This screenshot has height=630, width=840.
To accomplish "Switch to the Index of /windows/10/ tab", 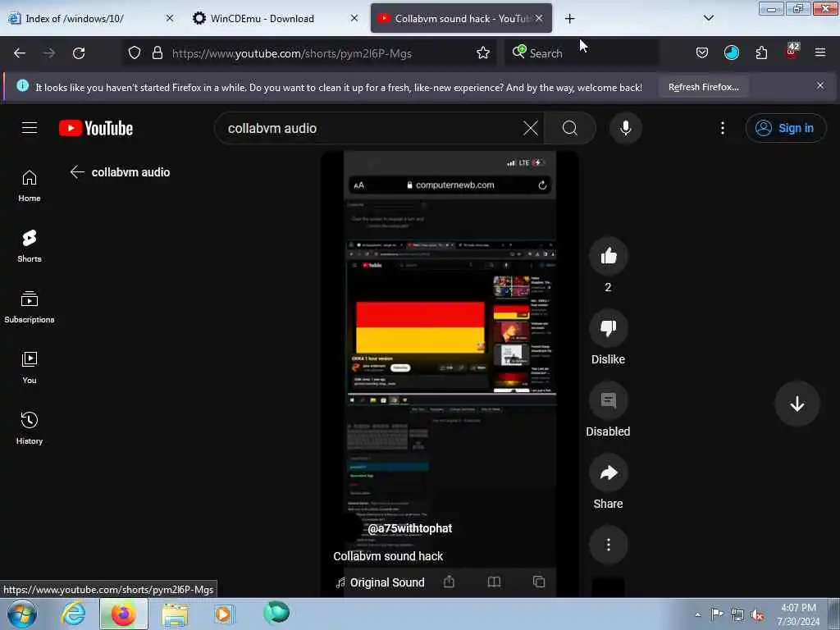I will point(90,19).
